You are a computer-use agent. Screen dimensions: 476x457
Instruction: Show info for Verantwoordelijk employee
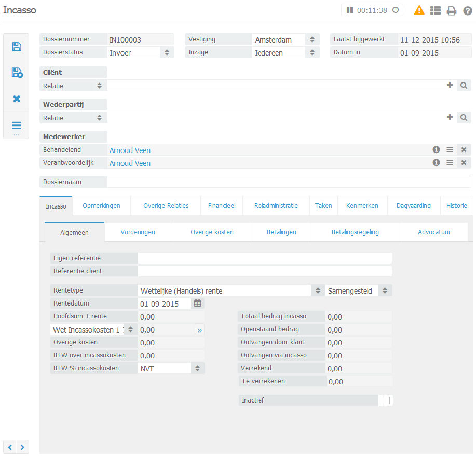[436, 163]
